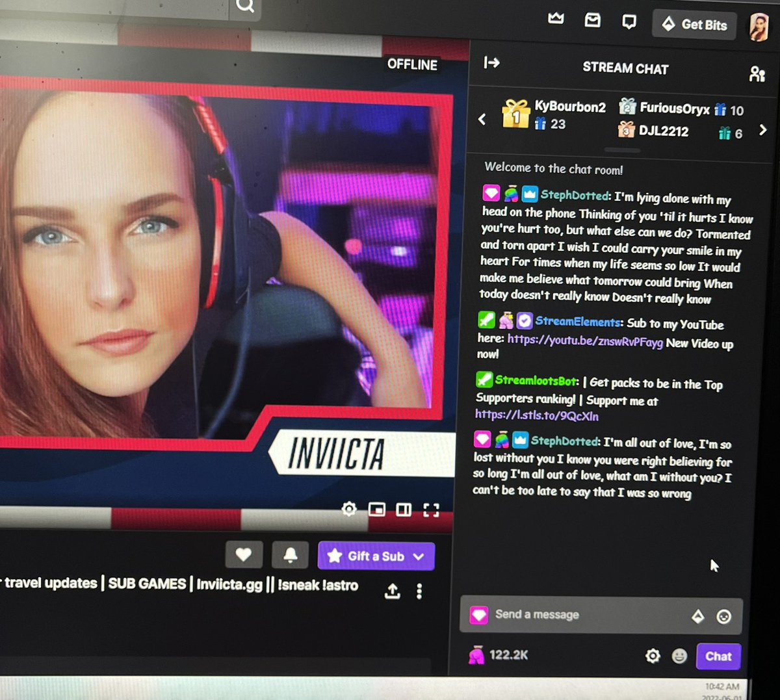Image resolution: width=780 pixels, height=700 pixels.
Task: Collapse the stream chat panel
Action: pos(491,62)
